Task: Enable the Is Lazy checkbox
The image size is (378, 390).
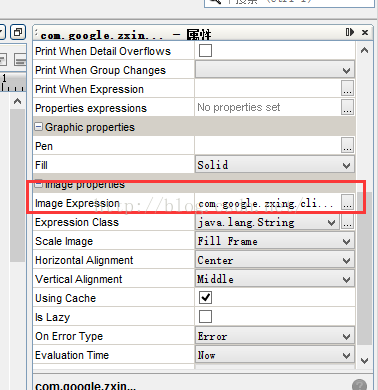Action: (x=205, y=316)
